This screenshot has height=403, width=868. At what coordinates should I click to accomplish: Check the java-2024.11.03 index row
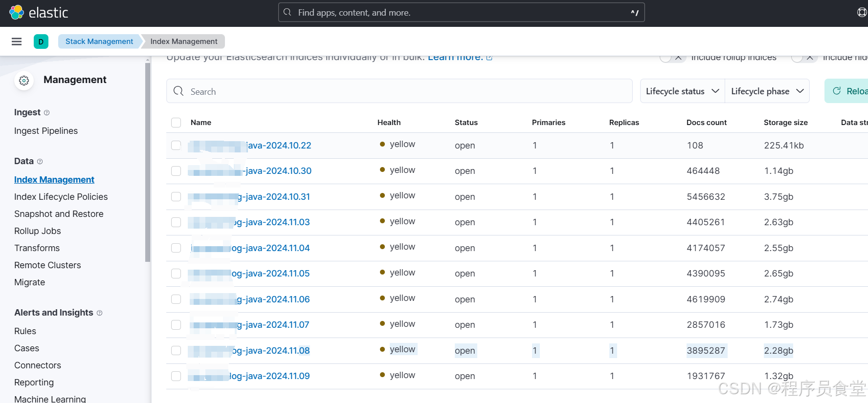[176, 222]
